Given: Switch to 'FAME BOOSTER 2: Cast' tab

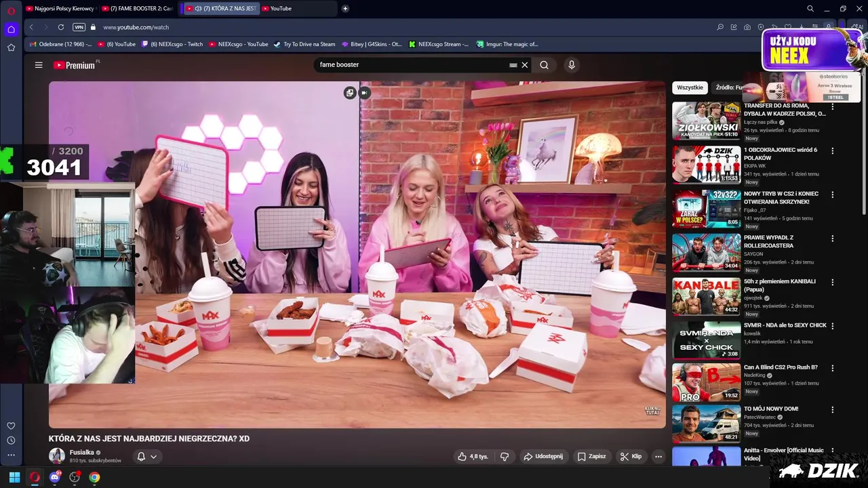Looking at the screenshot, I should click(138, 8).
